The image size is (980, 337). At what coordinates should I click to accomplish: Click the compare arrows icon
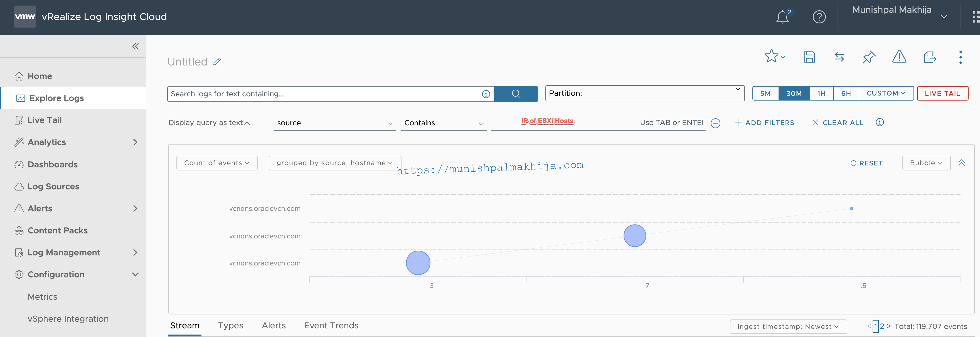coord(839,57)
